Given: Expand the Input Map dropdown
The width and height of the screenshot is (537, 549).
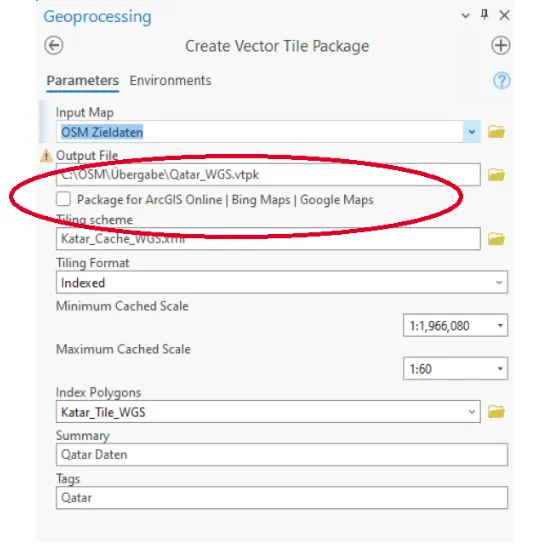Looking at the screenshot, I should click(472, 132).
